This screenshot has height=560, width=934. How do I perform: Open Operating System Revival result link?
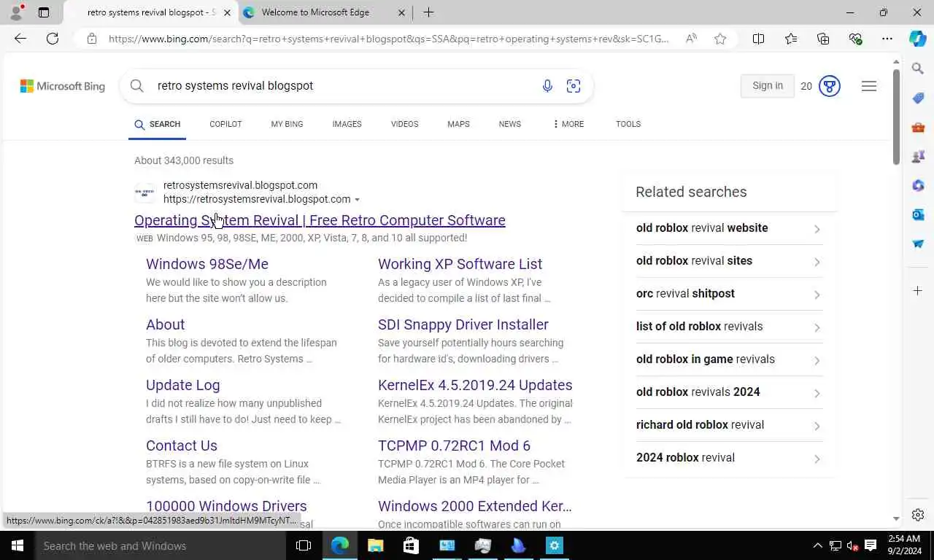(x=320, y=220)
